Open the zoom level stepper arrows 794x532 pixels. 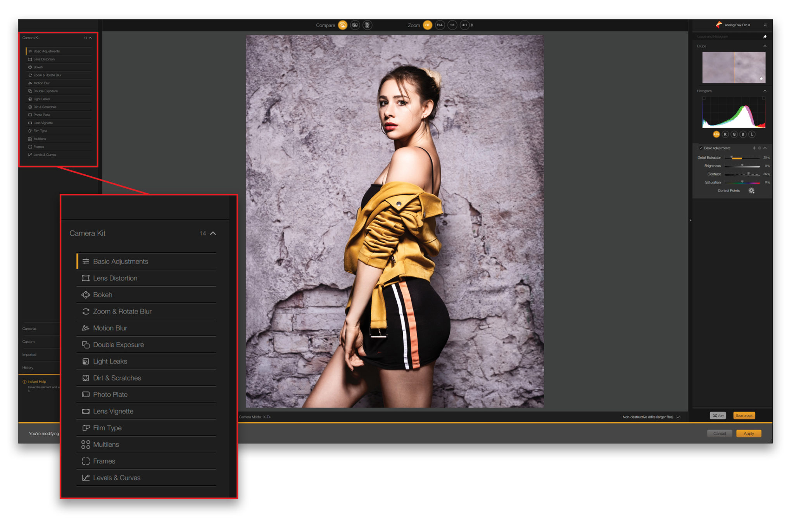click(x=472, y=25)
